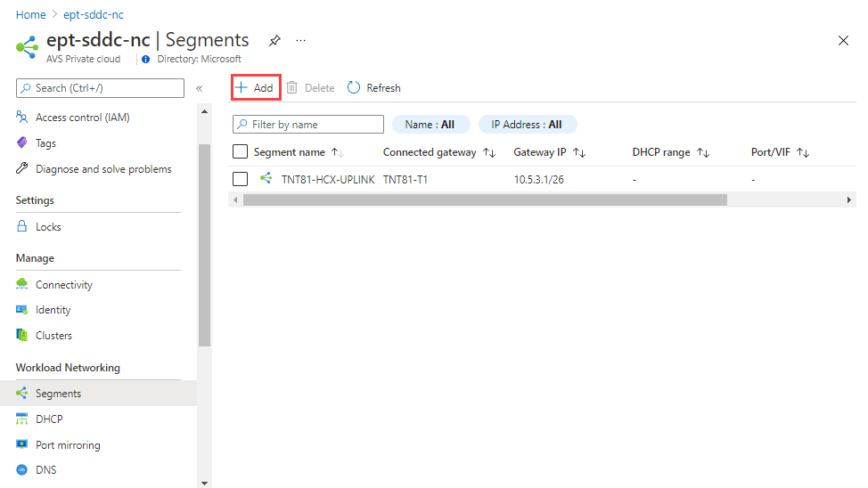The image size is (868, 488).
Task: Click the sidebar scroll down arrow
Action: pos(204,483)
